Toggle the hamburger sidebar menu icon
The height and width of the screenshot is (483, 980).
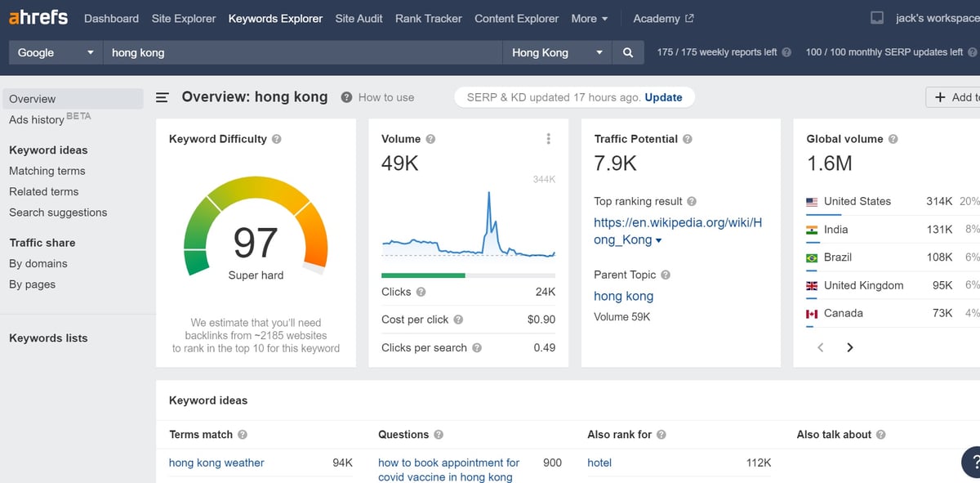163,97
